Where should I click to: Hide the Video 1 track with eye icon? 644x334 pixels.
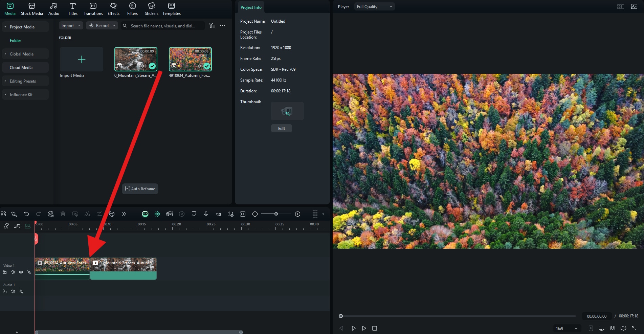21,272
